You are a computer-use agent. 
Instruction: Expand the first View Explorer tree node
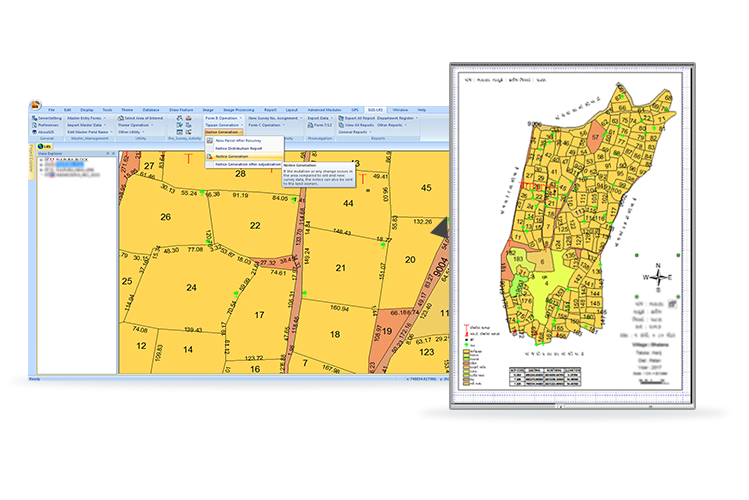(41, 160)
